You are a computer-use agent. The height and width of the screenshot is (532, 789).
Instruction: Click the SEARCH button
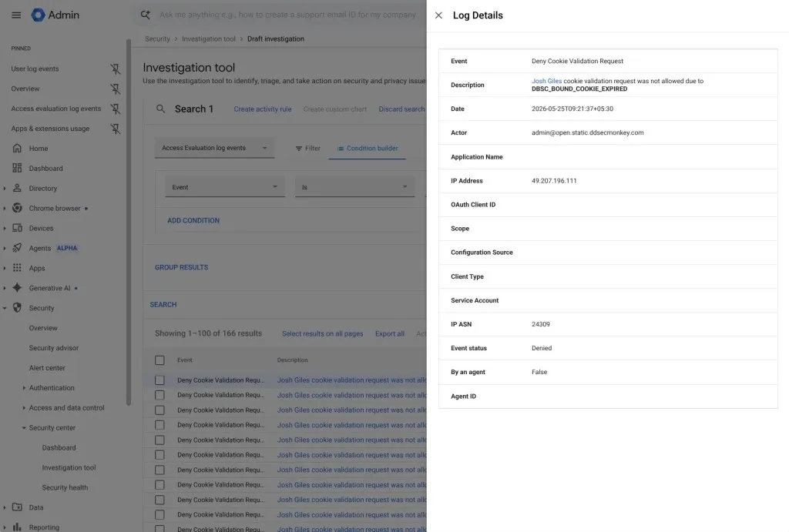(163, 305)
